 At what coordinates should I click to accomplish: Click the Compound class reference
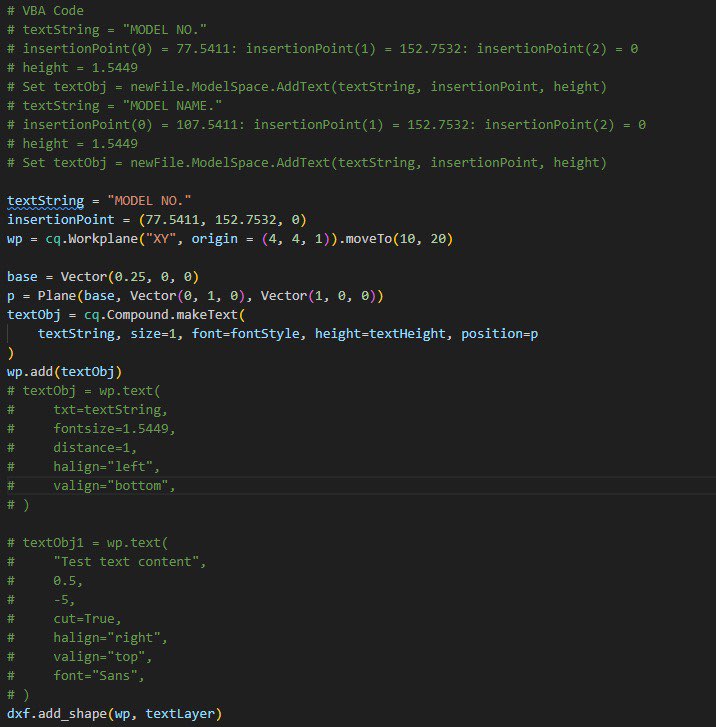pos(137,315)
